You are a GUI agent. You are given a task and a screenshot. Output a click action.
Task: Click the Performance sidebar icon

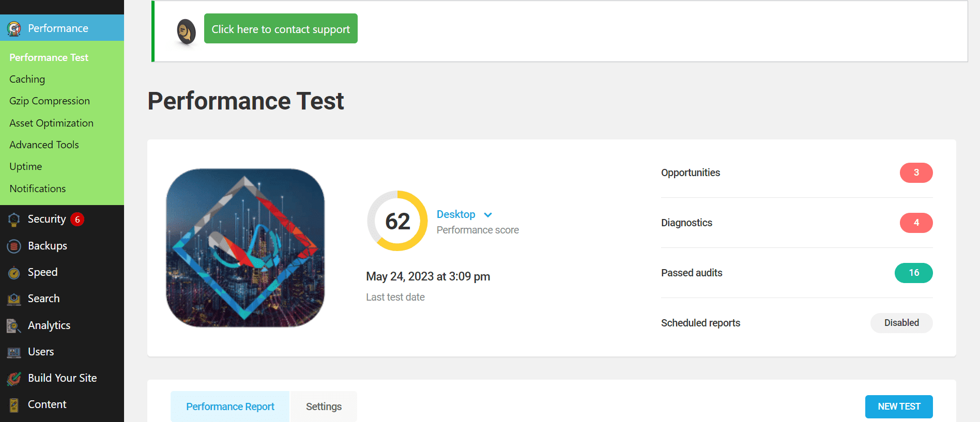click(x=14, y=28)
